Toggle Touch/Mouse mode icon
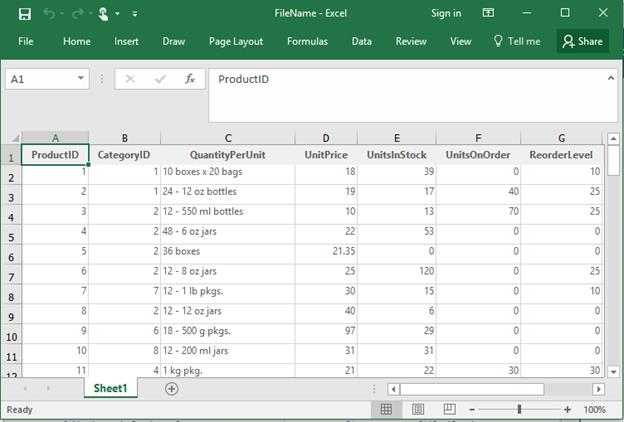Screen dimensions: 624x422 click(x=103, y=14)
